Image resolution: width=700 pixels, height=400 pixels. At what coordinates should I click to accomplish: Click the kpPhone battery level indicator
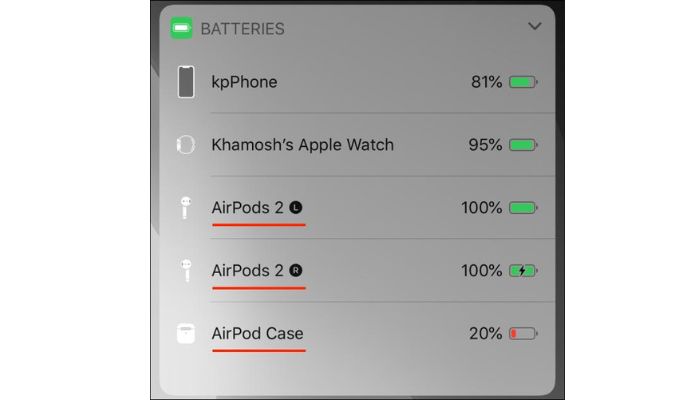523,82
